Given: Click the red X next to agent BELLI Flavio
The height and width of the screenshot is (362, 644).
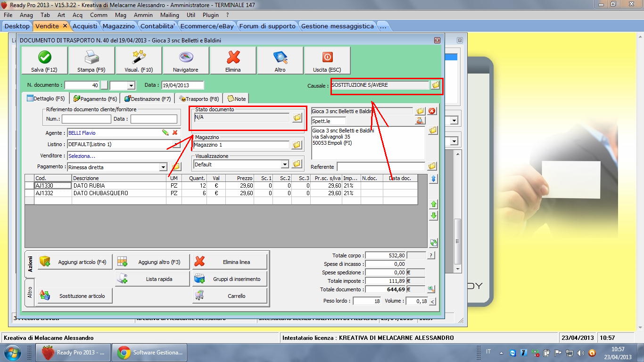Looking at the screenshot, I should [x=175, y=133].
